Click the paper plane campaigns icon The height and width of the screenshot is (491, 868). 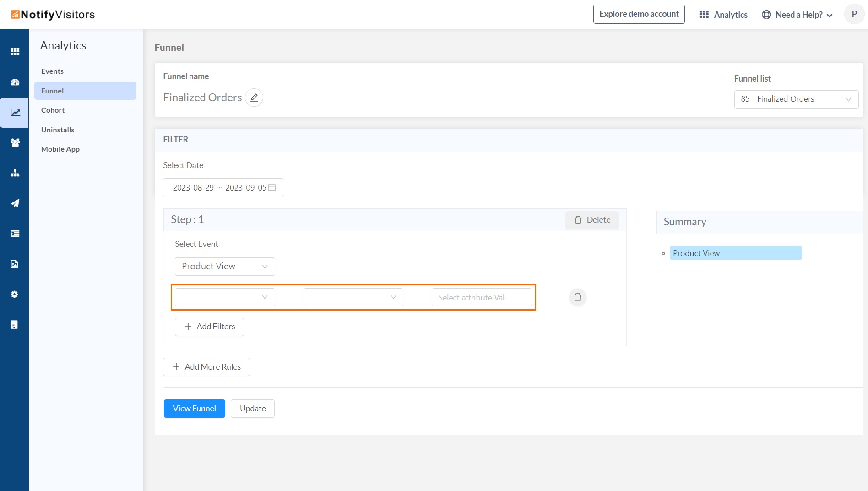[15, 203]
